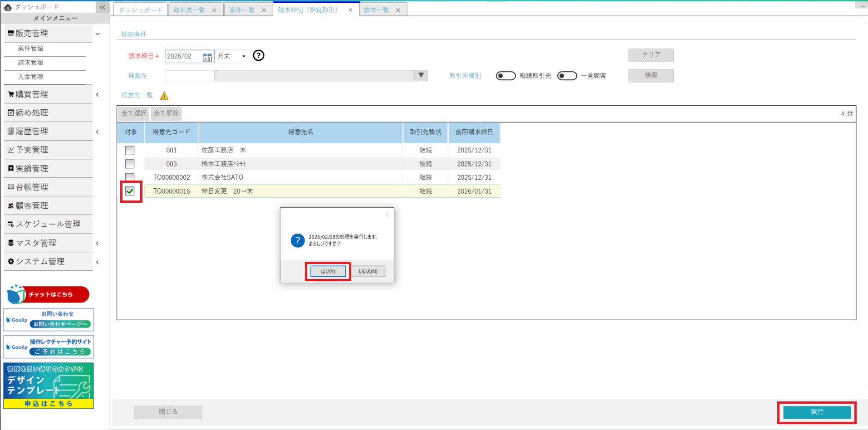Open the red チャットはこちら chat banner
Image resolution: width=868 pixels, height=430 pixels.
point(49,294)
